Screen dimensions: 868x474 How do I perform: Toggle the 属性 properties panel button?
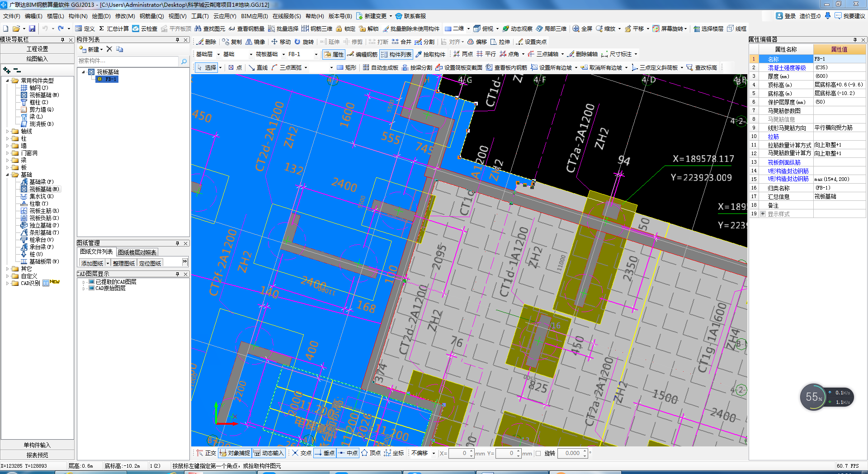tap(334, 54)
